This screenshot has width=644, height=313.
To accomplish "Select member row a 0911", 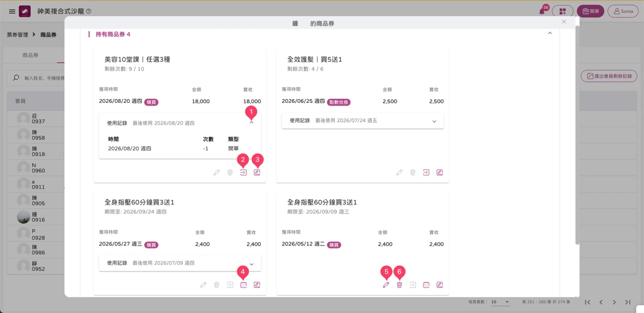I will pos(35,184).
